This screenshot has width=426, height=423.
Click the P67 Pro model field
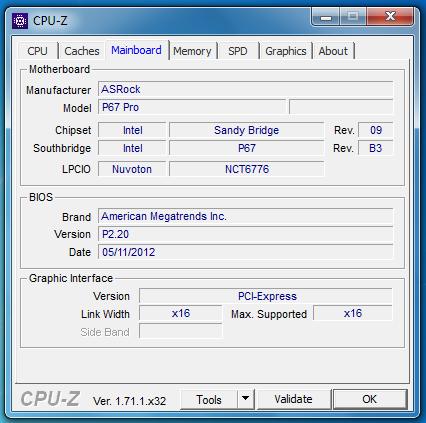pos(192,107)
